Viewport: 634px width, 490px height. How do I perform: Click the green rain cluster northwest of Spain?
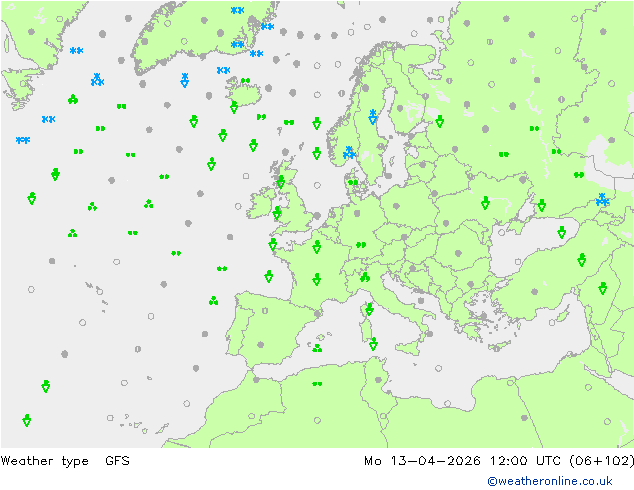(214, 300)
